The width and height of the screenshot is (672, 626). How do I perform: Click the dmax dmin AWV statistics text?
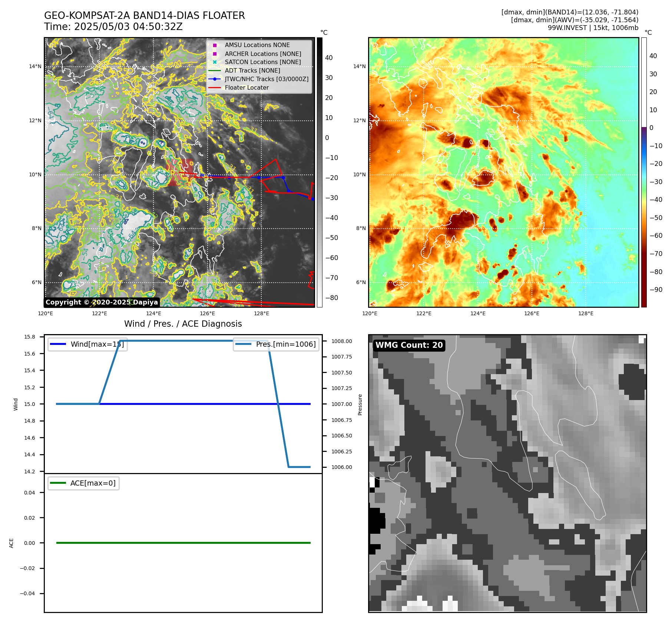pos(575,20)
